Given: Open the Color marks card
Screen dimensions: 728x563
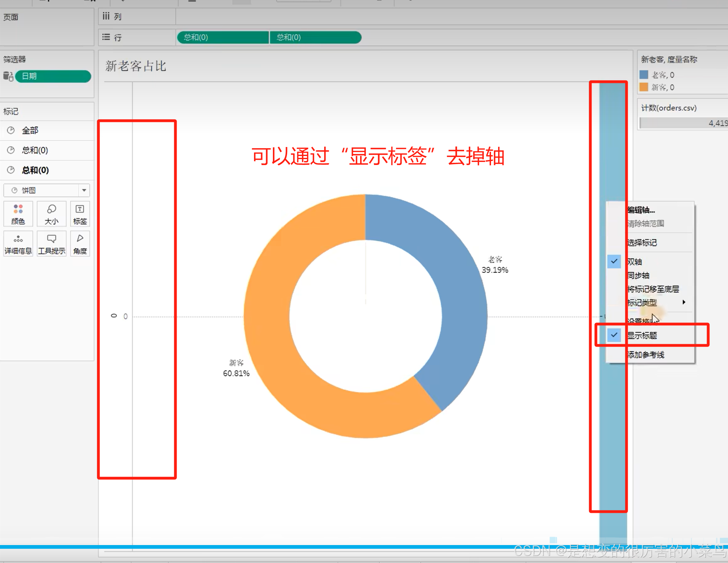Looking at the screenshot, I should [x=18, y=214].
